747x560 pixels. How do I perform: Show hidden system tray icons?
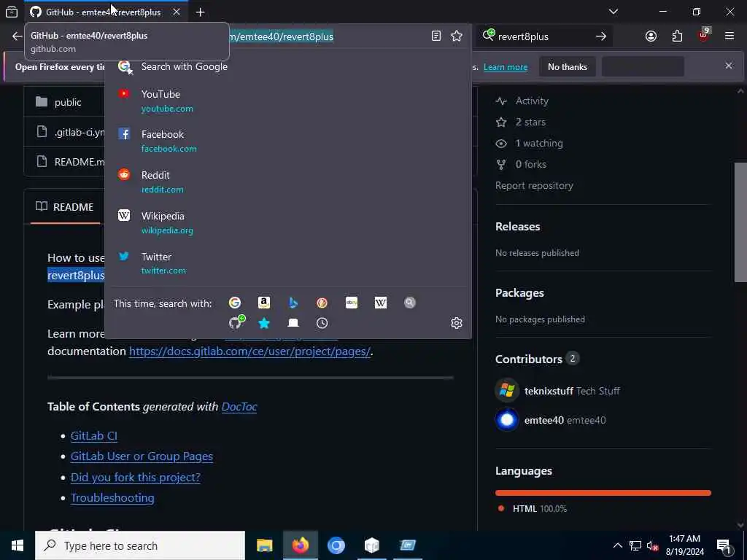coord(617,545)
